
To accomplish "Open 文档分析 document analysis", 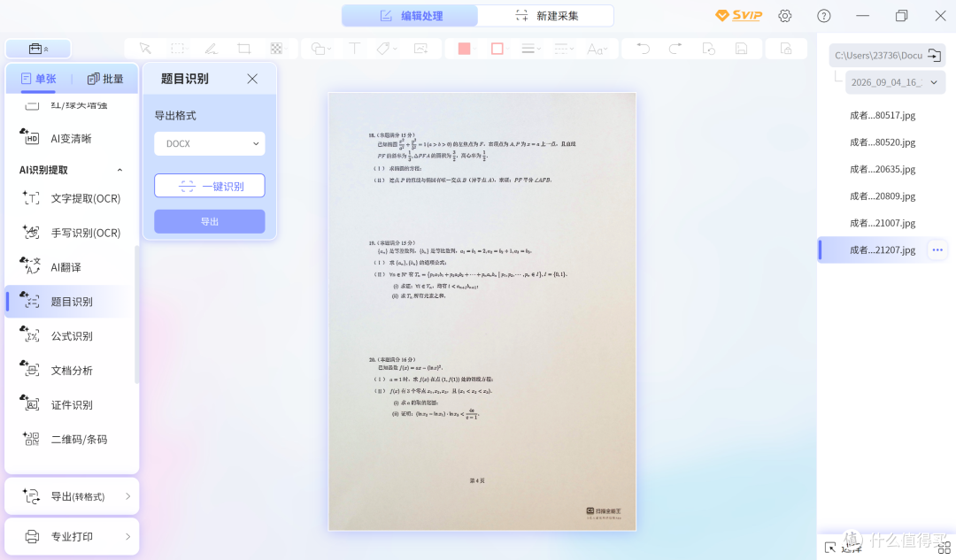I will click(71, 371).
